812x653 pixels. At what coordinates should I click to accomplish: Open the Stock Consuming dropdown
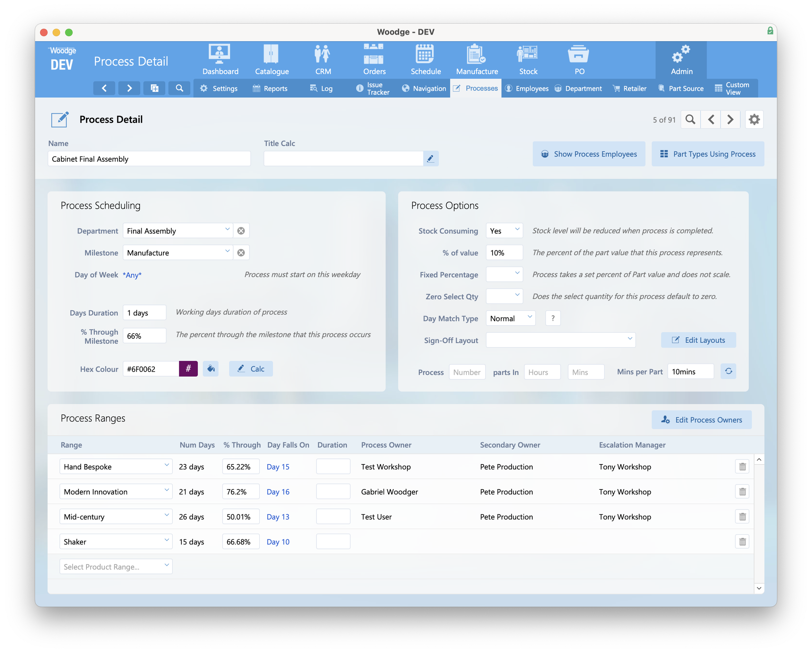pos(504,231)
